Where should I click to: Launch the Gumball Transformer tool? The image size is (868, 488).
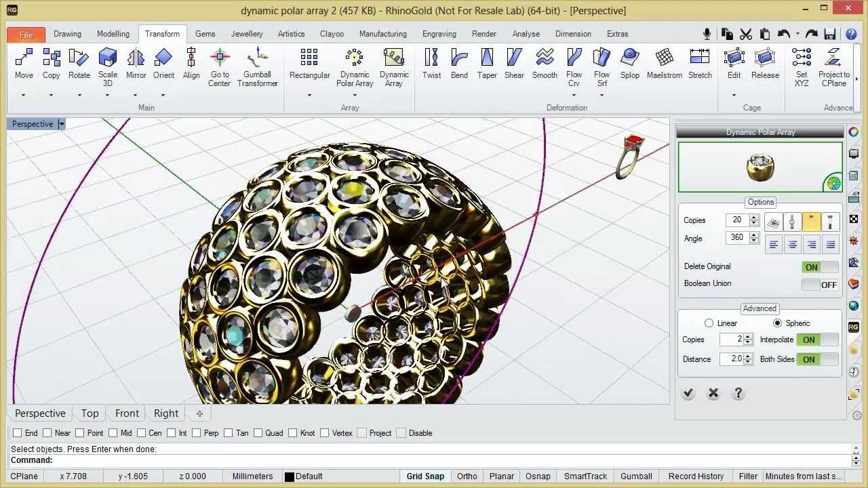257,58
